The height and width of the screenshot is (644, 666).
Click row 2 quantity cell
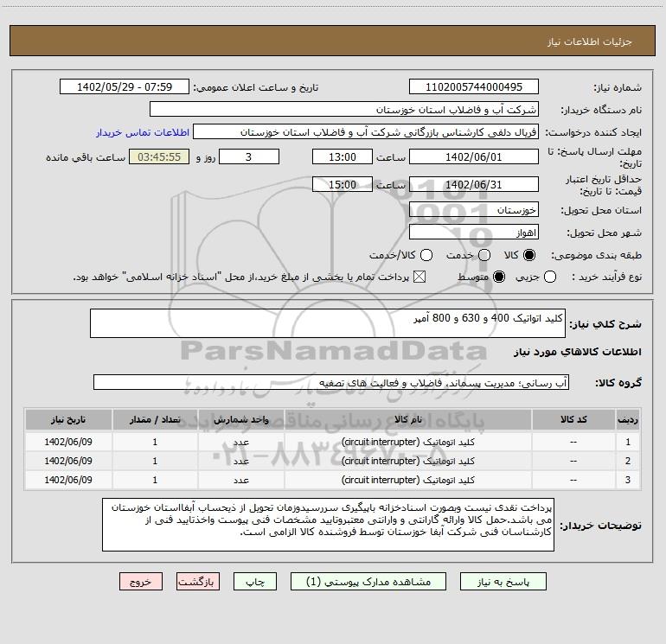pos(155,461)
